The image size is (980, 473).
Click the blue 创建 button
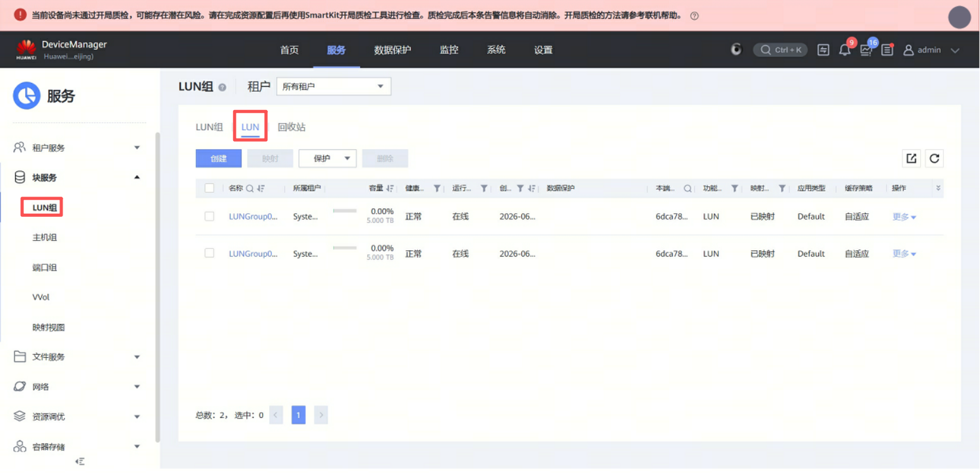[219, 159]
